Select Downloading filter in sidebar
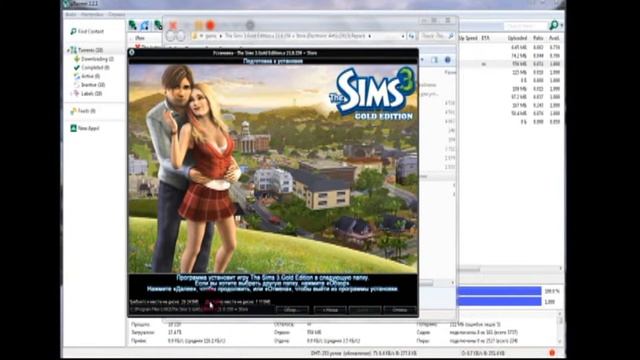Image resolution: width=640 pixels, height=360 pixels. (x=93, y=59)
